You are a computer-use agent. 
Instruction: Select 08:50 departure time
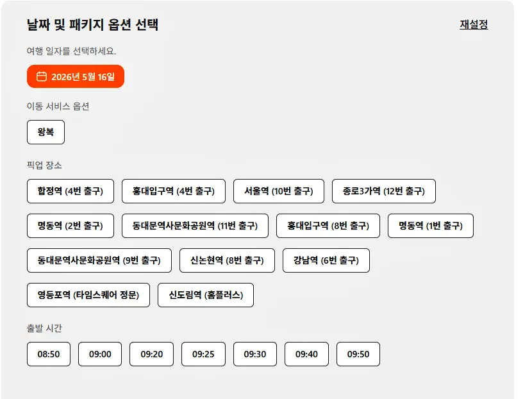tap(49, 354)
